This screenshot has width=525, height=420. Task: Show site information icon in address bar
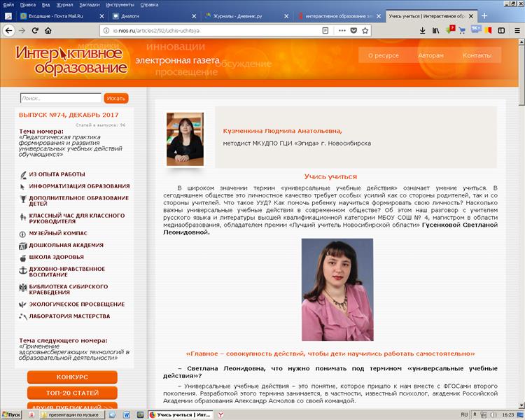(106, 31)
